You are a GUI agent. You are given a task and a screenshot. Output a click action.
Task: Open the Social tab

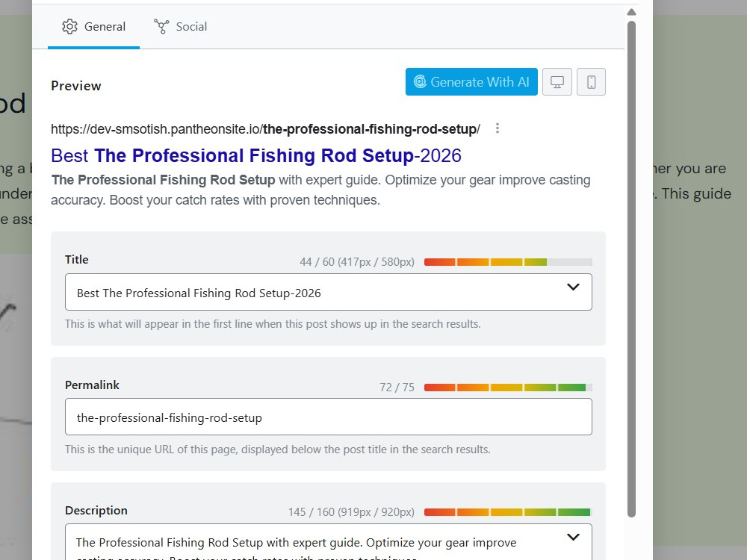coord(181,27)
